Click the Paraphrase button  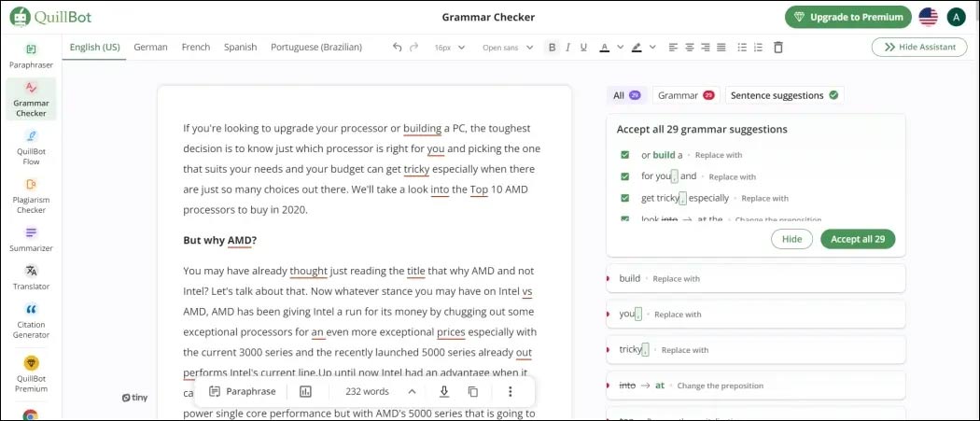[x=243, y=392]
